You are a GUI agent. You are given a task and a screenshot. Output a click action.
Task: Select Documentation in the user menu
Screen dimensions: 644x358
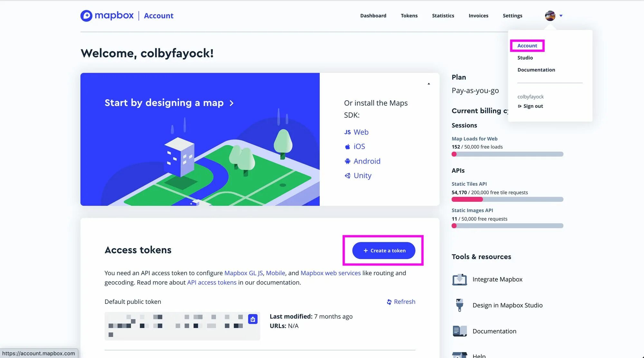[536, 70]
